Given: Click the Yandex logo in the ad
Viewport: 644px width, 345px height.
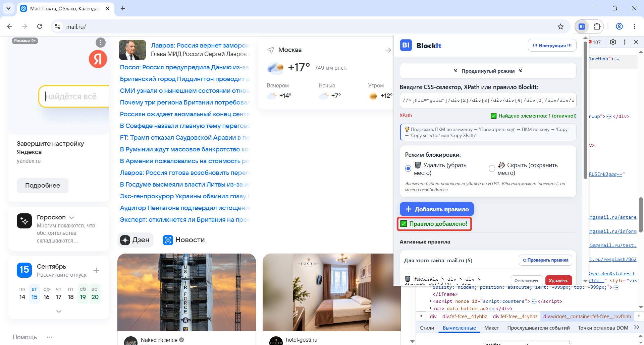Looking at the screenshot, I should pyautogui.click(x=98, y=59).
